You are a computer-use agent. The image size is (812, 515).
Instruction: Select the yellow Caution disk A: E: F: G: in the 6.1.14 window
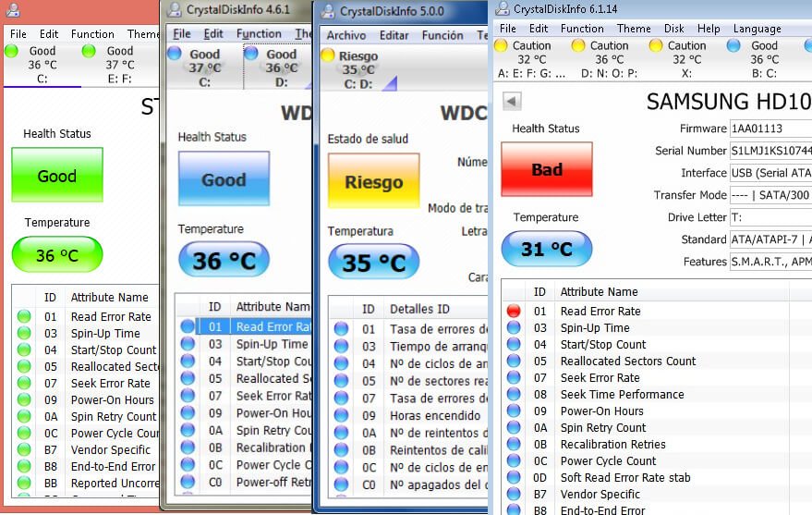pos(531,59)
